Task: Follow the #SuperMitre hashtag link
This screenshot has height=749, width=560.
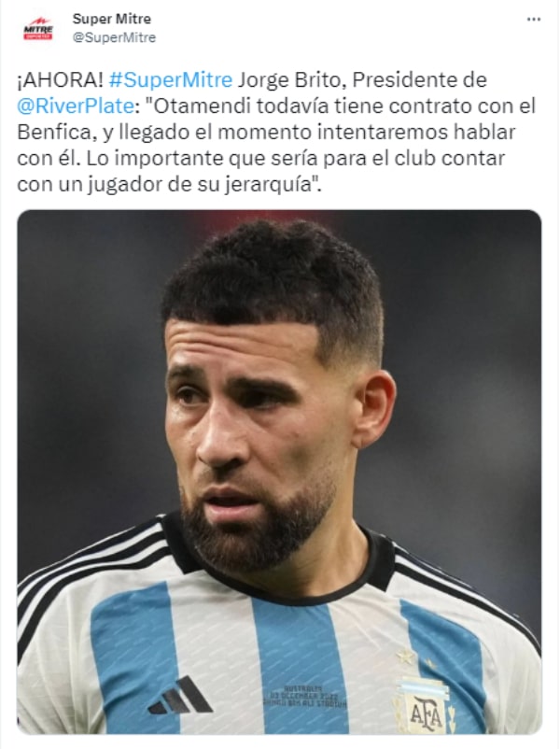Action: (x=171, y=79)
